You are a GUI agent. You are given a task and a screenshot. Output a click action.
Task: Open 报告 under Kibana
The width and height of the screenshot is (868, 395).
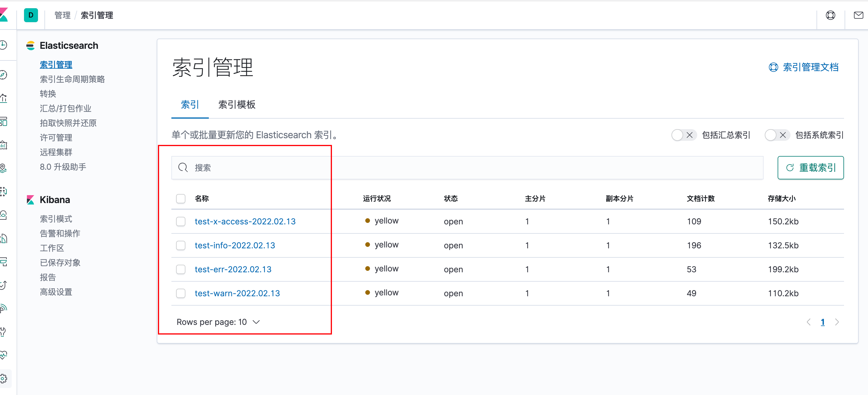click(x=48, y=277)
